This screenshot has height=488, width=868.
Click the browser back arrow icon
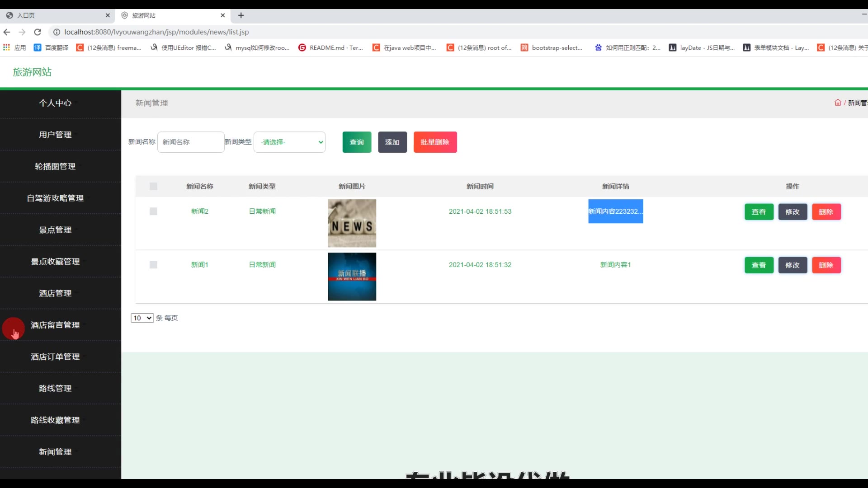pos(7,32)
